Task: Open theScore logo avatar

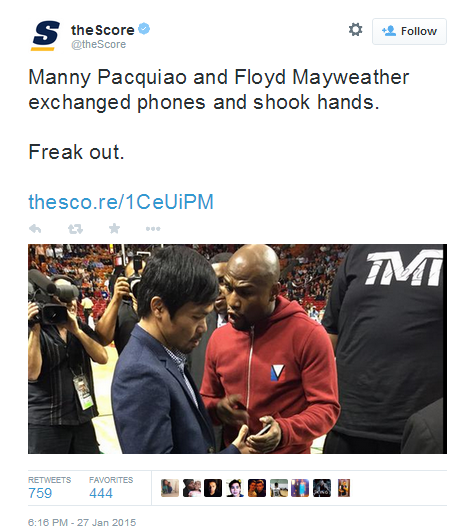Action: coord(46,35)
